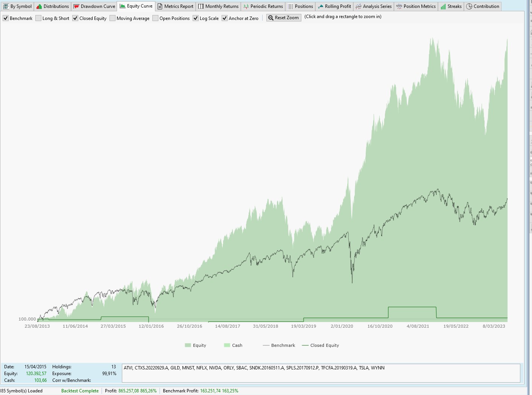Click the Benchmark legend entry
Screen dimensions: 532x395
(279, 345)
